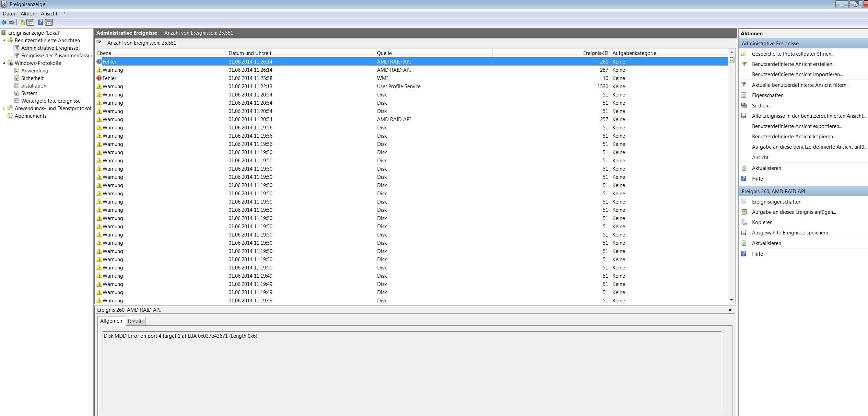Close the event preview pane with X
Viewport: 868px width, 416px height.
point(730,310)
